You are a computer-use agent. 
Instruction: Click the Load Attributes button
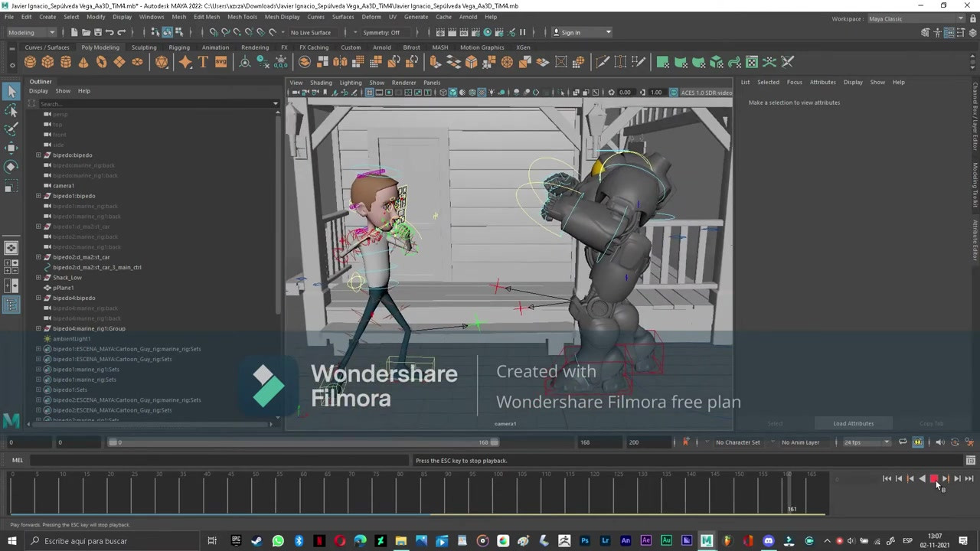853,423
